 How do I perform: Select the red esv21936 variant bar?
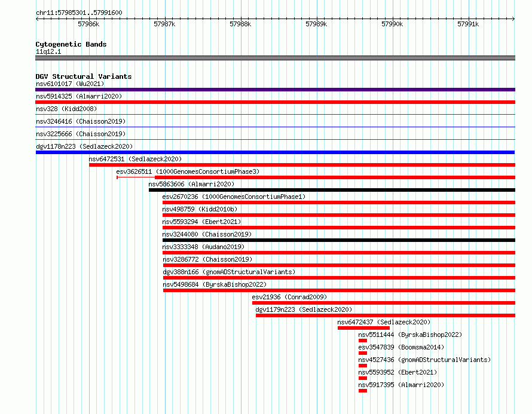tap(384, 303)
